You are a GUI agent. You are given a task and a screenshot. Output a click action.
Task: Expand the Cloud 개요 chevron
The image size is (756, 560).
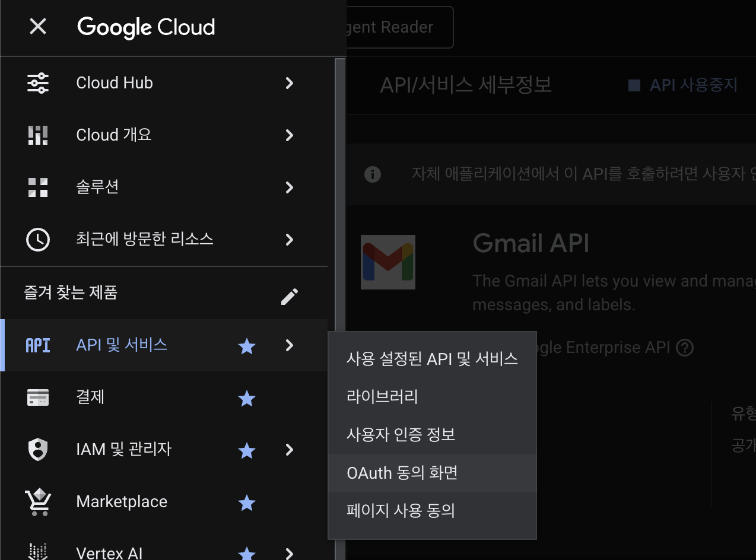[290, 135]
